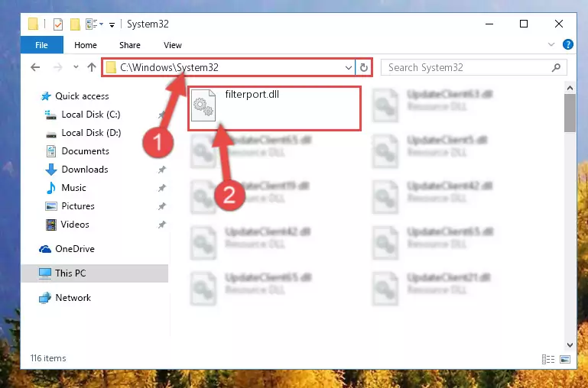This screenshot has width=588, height=388.
Task: Click the OneDrive cloud icon
Action: (45, 249)
